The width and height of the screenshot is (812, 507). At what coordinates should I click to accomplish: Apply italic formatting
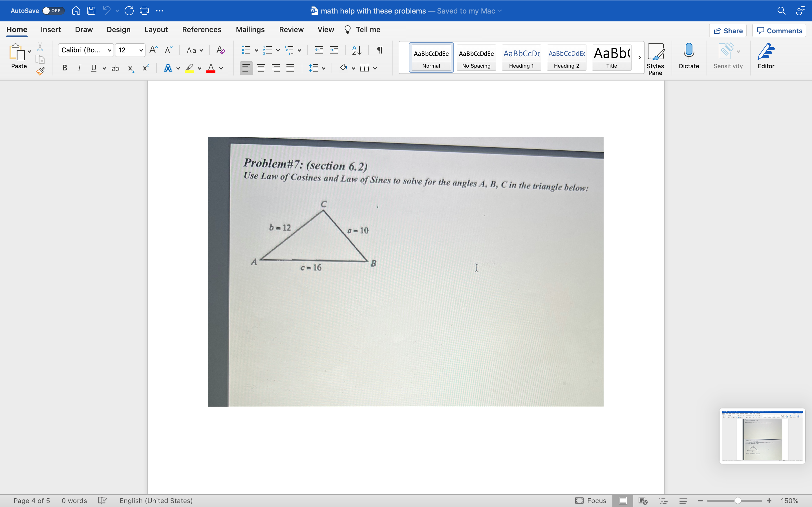point(79,68)
